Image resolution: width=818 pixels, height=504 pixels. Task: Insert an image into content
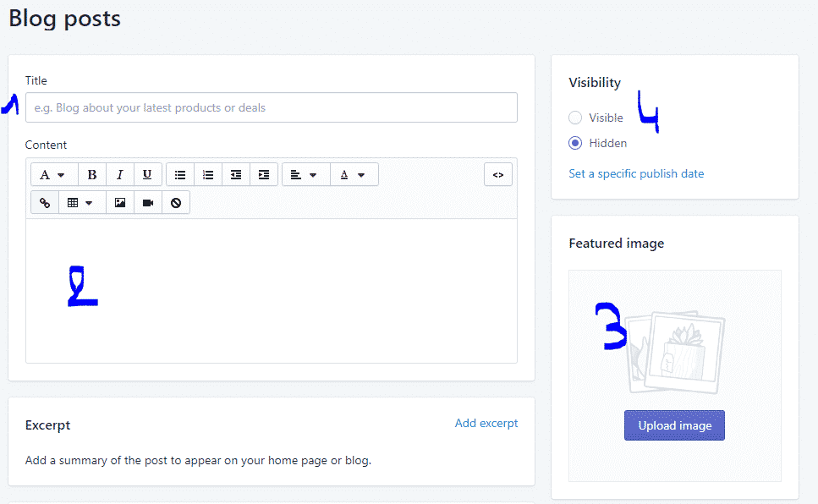coord(120,203)
